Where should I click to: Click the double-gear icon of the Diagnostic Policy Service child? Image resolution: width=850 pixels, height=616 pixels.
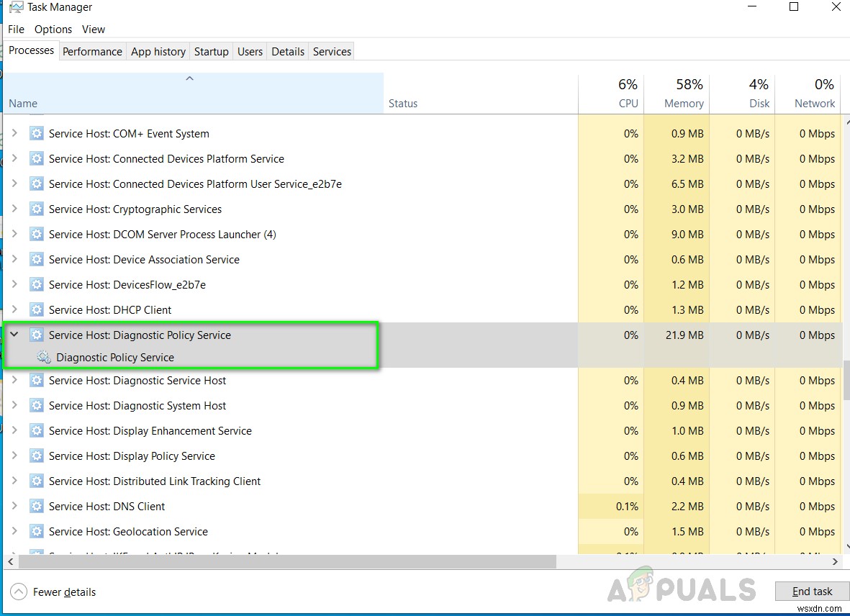pyautogui.click(x=43, y=357)
